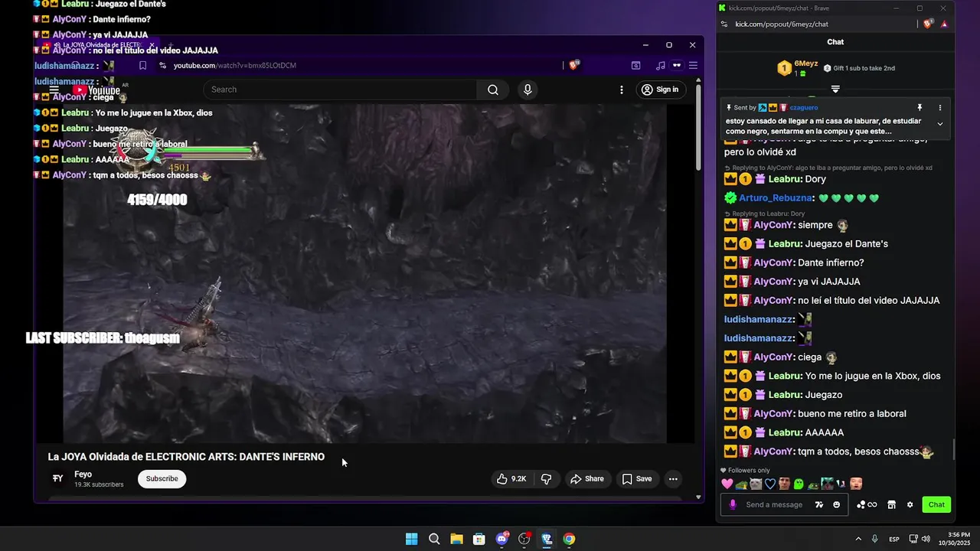Click the purple microphone in chat box
The height and width of the screenshot is (551, 980).
[733, 504]
